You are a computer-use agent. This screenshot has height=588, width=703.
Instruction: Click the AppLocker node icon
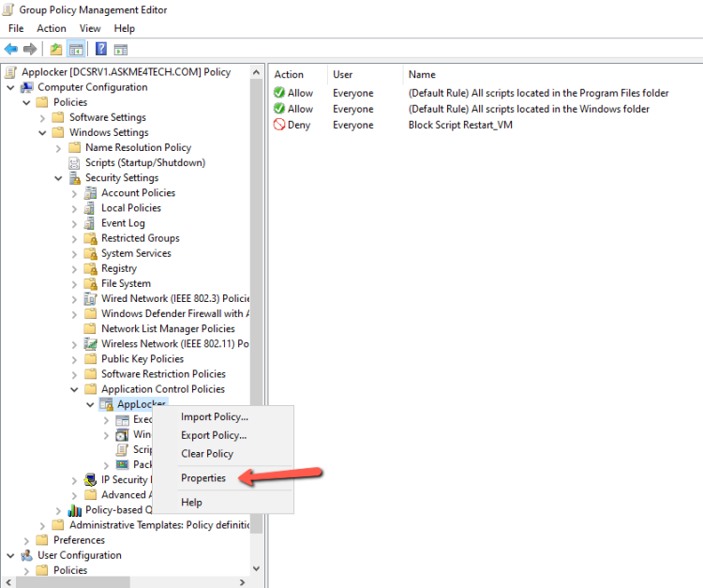[107, 404]
